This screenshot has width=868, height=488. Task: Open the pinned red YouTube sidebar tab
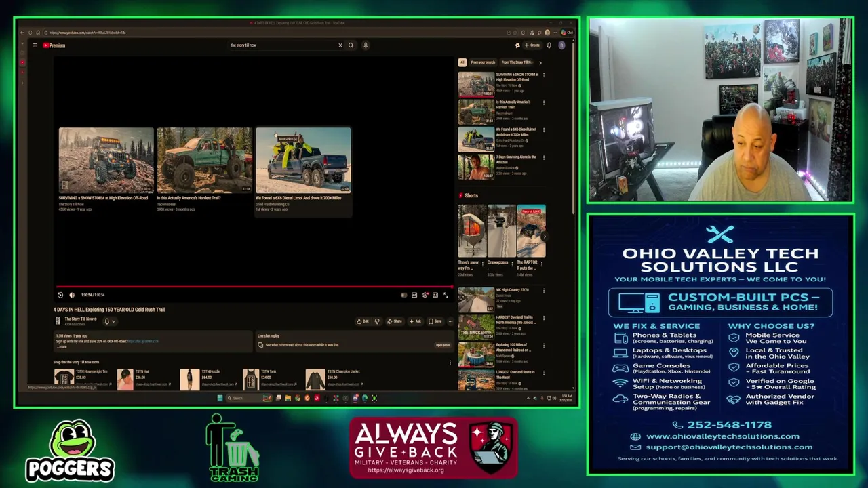coord(22,62)
